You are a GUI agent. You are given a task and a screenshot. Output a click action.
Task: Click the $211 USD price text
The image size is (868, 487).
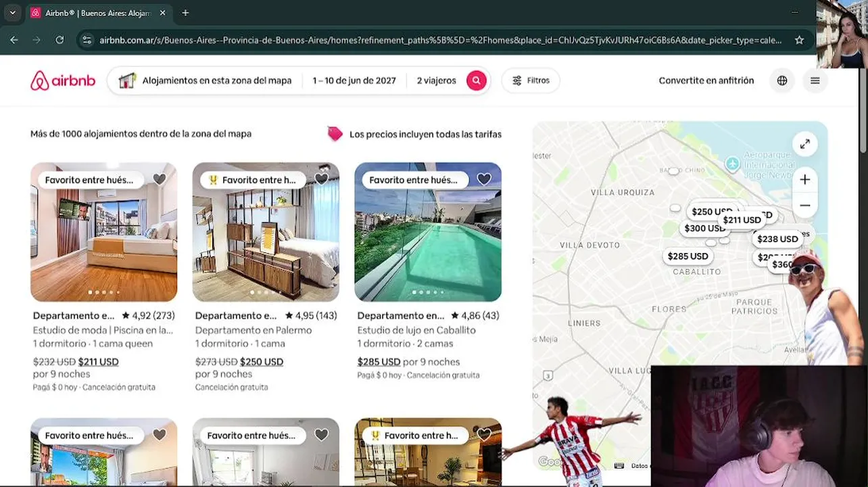(x=98, y=362)
